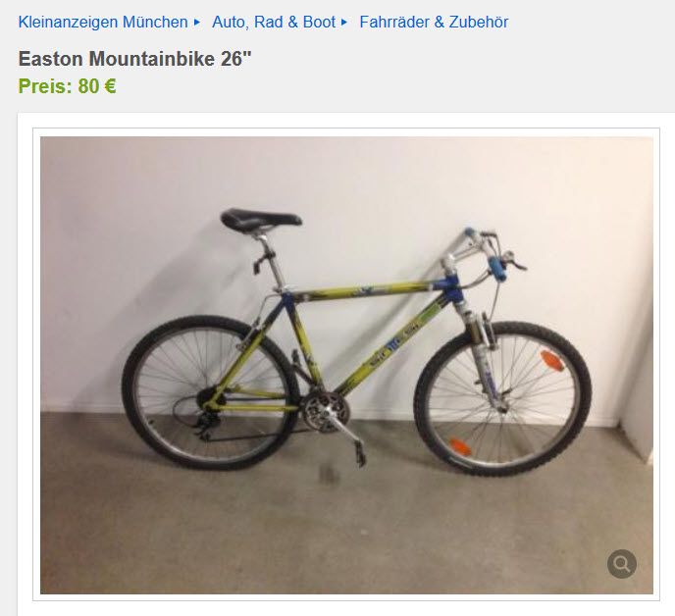The width and height of the screenshot is (675, 616).
Task: Select the Easton Mountainbike 26" listing title
Action: pyautogui.click(x=134, y=59)
